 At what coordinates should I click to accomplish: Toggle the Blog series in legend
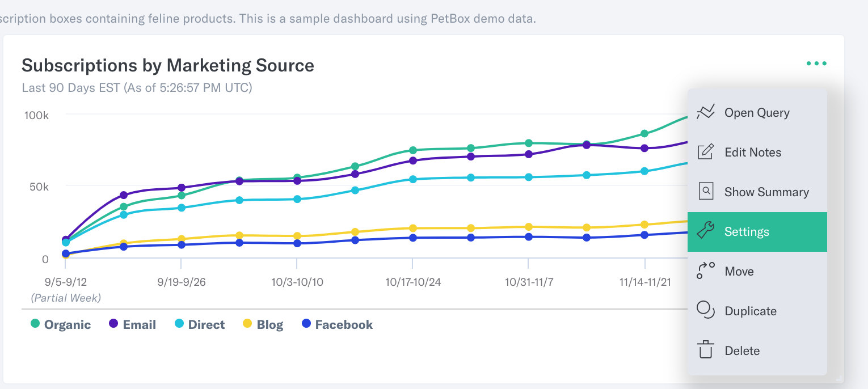pos(263,324)
